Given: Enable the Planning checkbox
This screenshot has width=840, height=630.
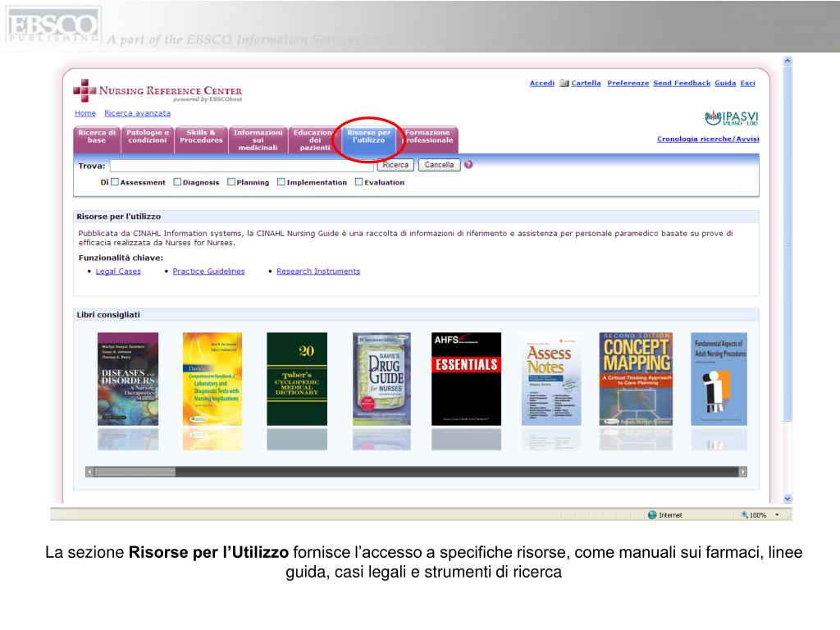Looking at the screenshot, I should coord(231,182).
